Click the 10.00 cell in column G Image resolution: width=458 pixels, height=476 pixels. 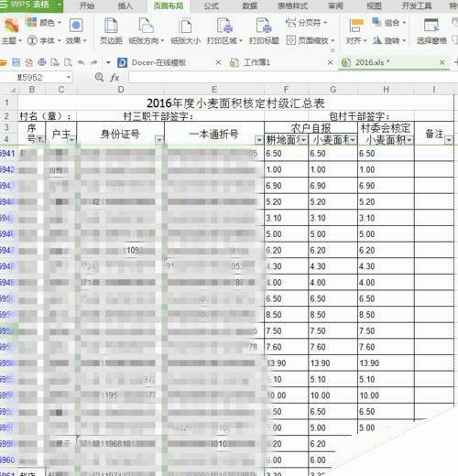point(333,395)
